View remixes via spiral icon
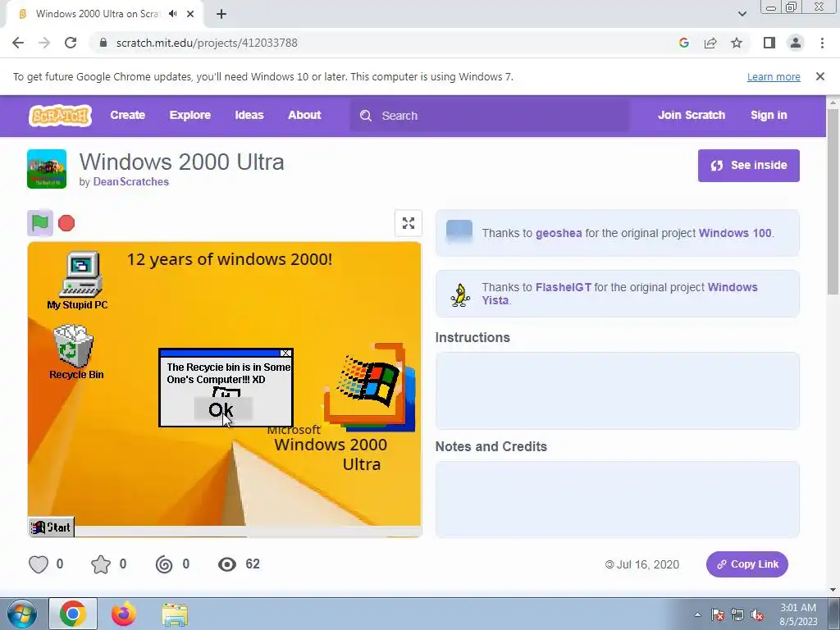This screenshot has height=630, width=840. 164,564
